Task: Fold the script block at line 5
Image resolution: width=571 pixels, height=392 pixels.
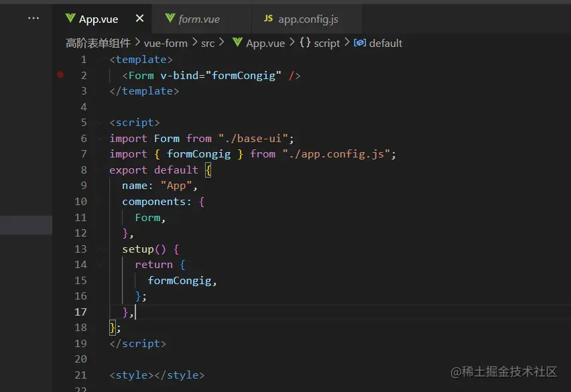Action: point(101,123)
